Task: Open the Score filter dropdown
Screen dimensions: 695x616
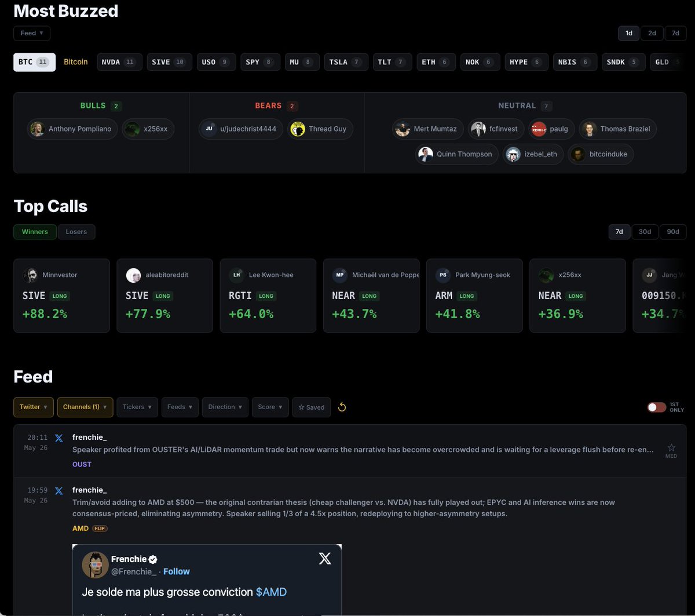Action: (270, 407)
